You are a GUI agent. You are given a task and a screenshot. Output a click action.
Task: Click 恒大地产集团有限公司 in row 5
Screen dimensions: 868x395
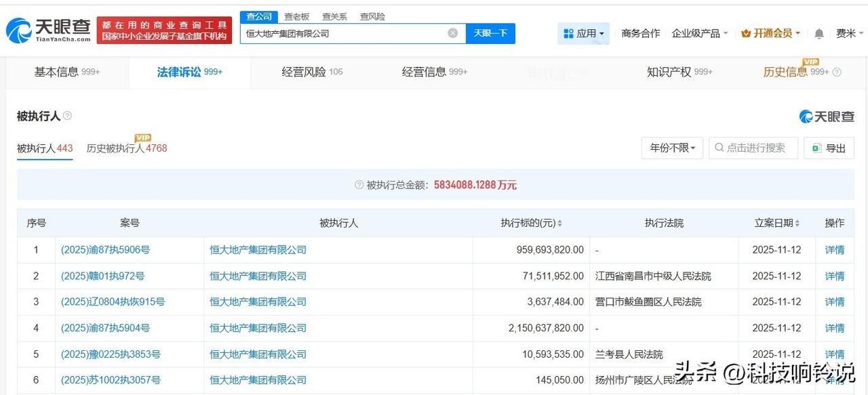click(x=258, y=354)
